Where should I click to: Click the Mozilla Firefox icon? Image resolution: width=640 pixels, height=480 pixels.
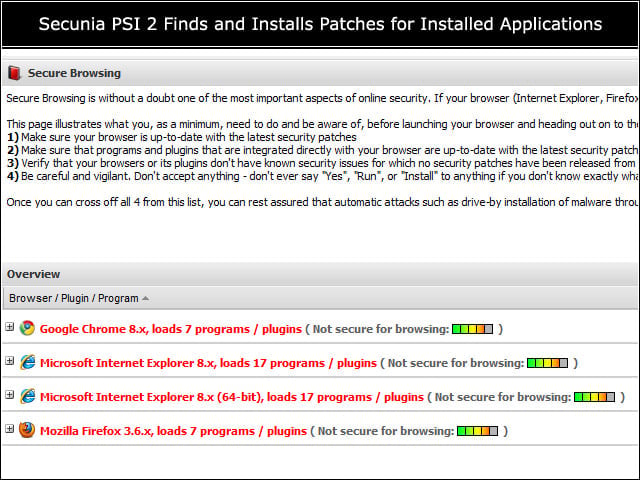(27, 430)
